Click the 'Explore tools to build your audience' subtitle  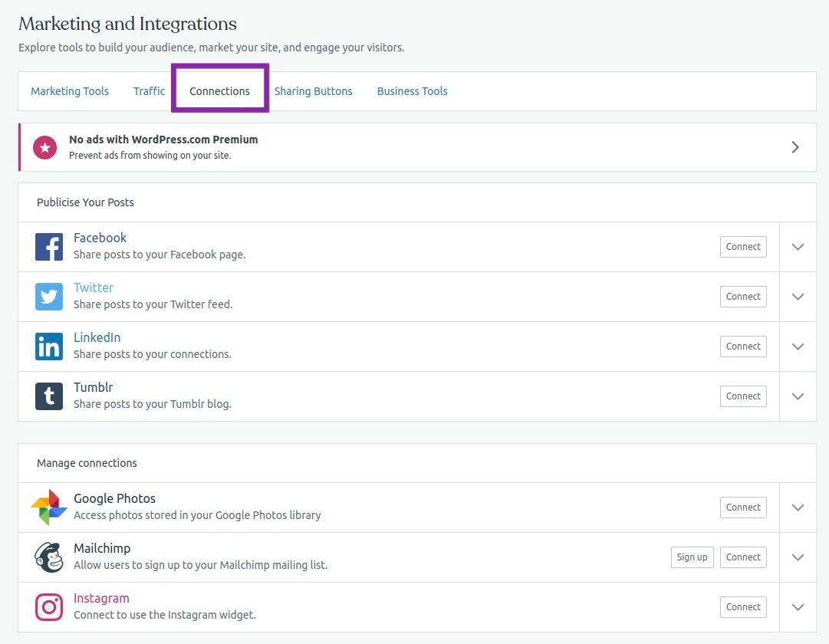[x=212, y=48]
